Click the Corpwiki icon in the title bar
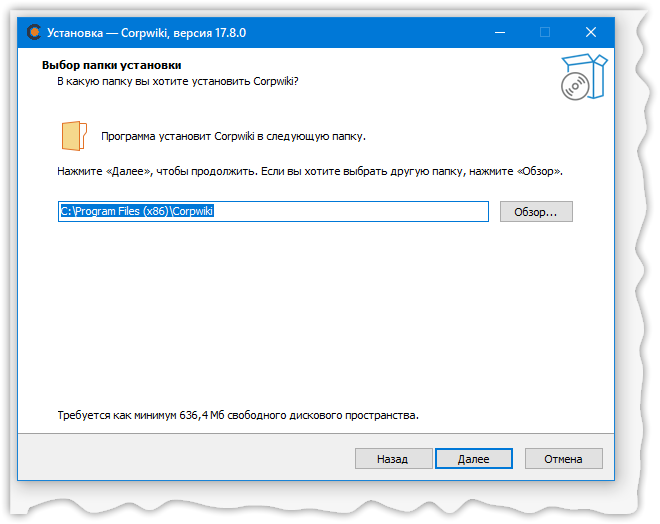The image size is (660, 524). click(x=34, y=32)
